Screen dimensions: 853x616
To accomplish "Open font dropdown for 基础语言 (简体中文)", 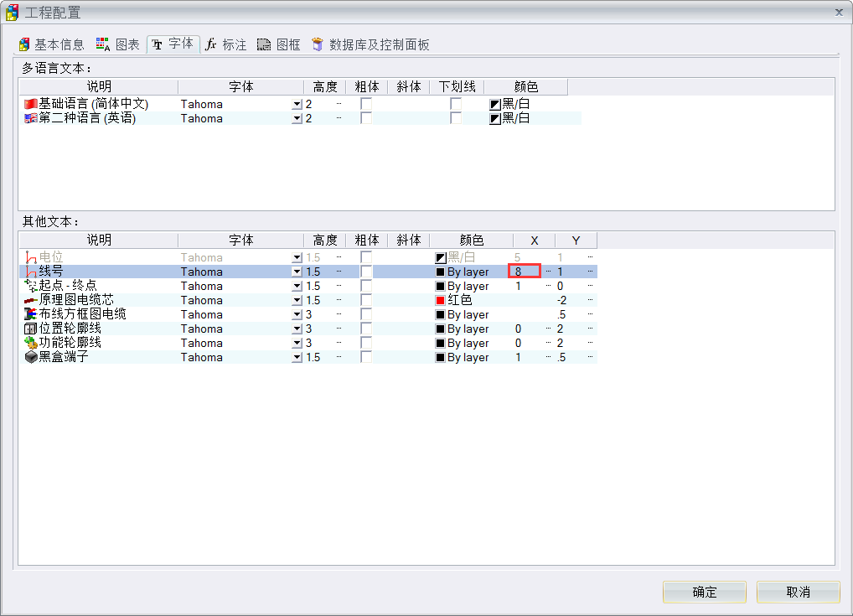I will click(297, 104).
